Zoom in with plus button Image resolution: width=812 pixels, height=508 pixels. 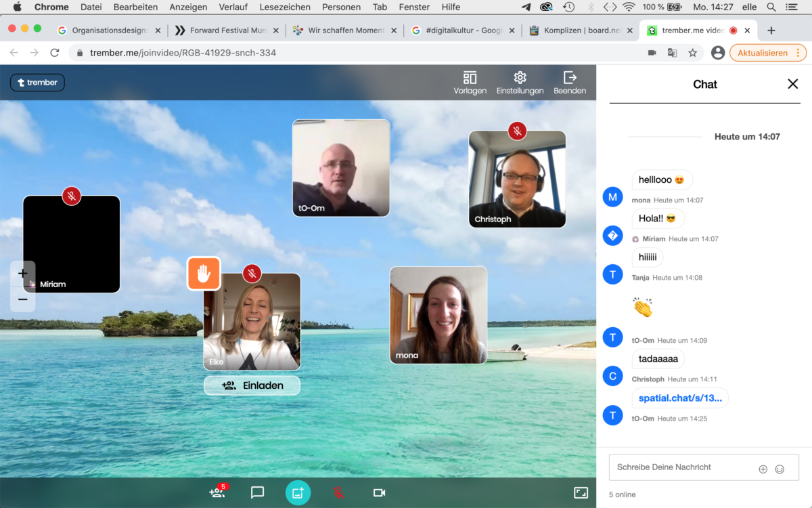[x=23, y=274]
